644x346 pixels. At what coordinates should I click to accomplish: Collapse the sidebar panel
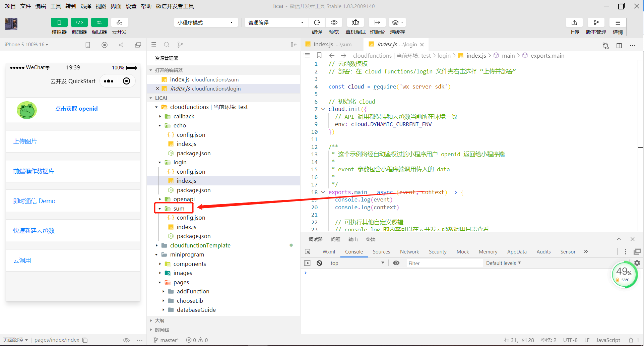coord(294,45)
